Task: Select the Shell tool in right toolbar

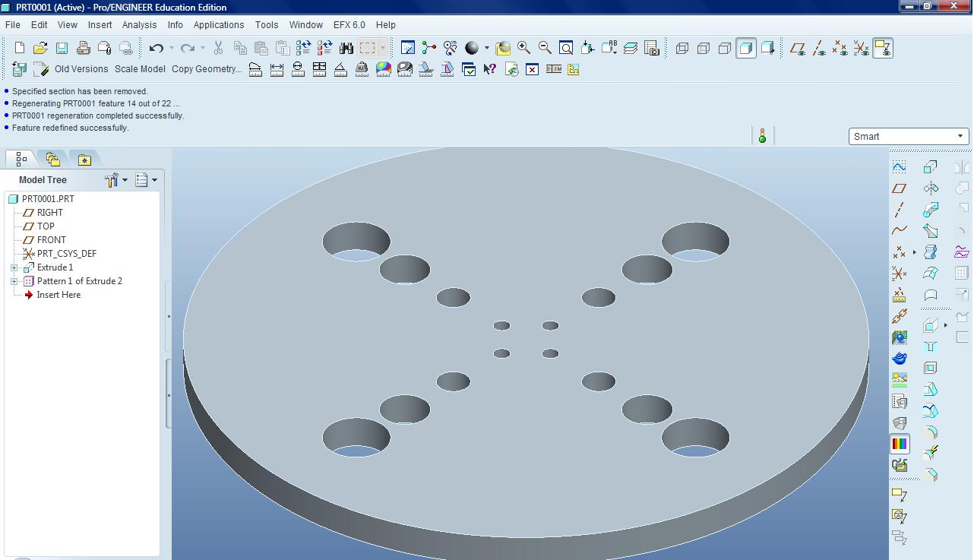Action: tap(931, 368)
